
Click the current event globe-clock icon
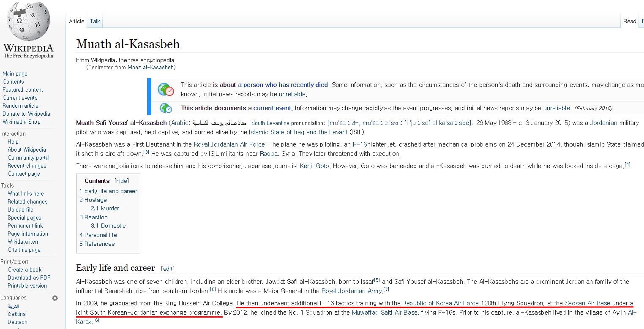point(166,108)
